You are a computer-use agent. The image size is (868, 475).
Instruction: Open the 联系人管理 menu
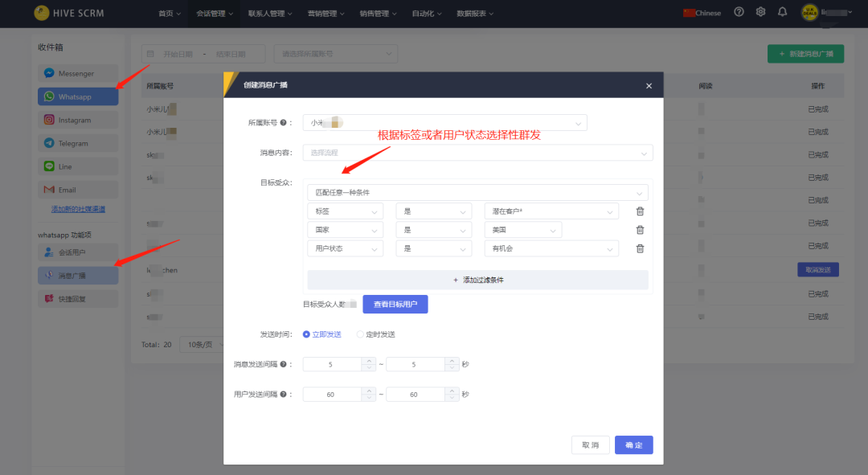tap(268, 13)
